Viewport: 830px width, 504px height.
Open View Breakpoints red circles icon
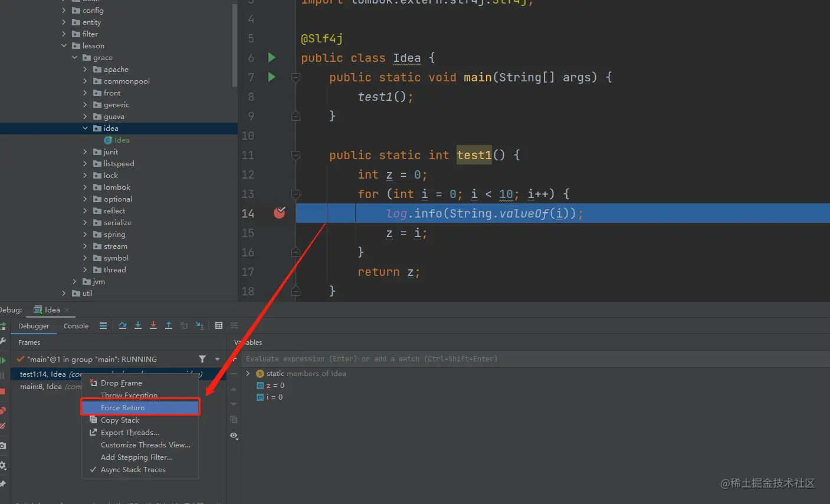[3, 410]
